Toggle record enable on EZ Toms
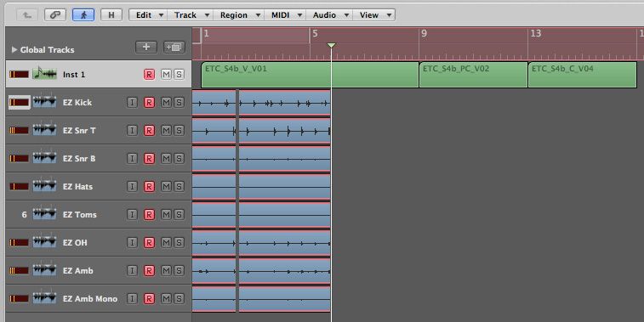Screen dimensions: 644x322 point(149,215)
